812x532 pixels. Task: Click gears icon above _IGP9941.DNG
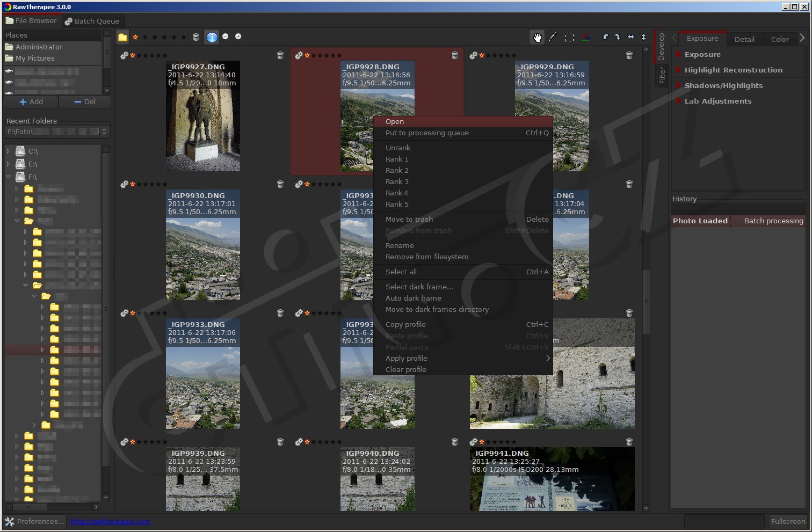(x=473, y=442)
